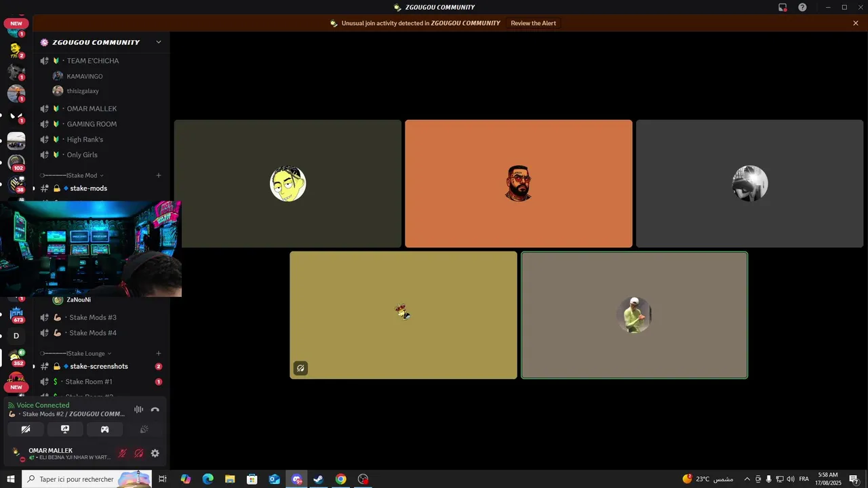Open Windows Start menu

[x=11, y=479]
